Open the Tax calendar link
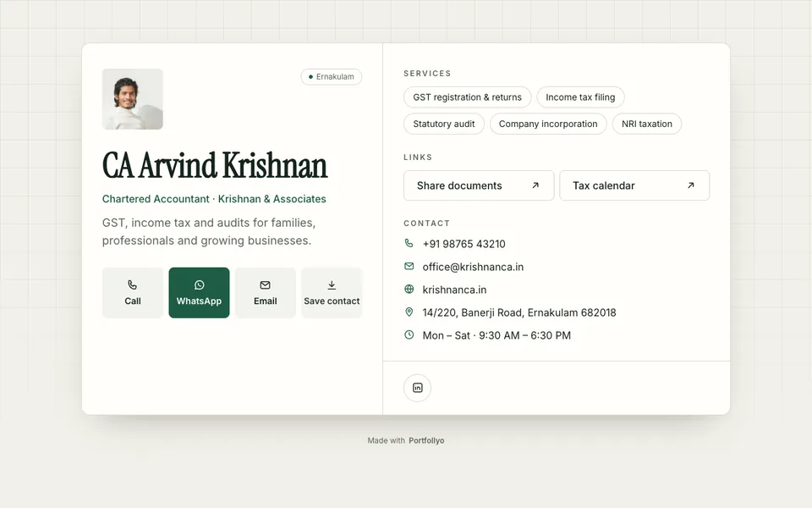Viewport: 812px width, 508px height. (634, 185)
